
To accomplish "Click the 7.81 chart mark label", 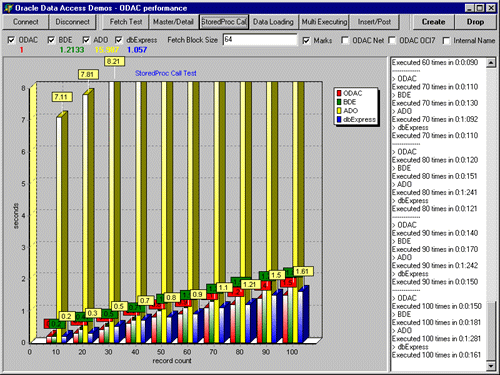I will coord(88,74).
